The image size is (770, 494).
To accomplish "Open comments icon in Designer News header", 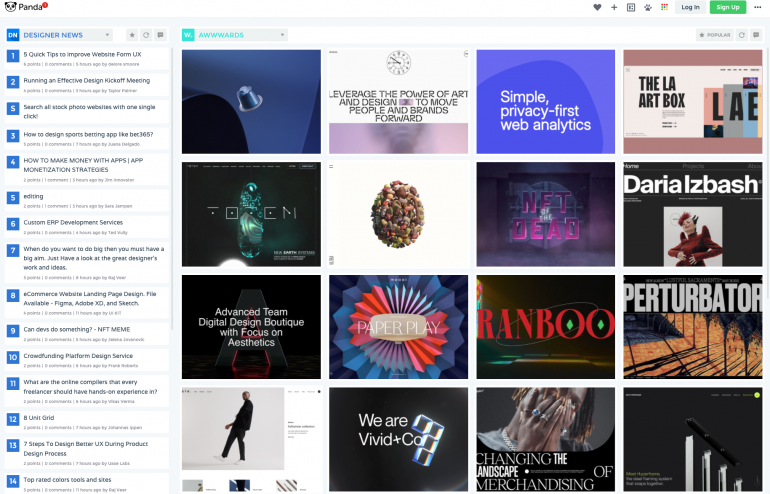I will tap(160, 35).
